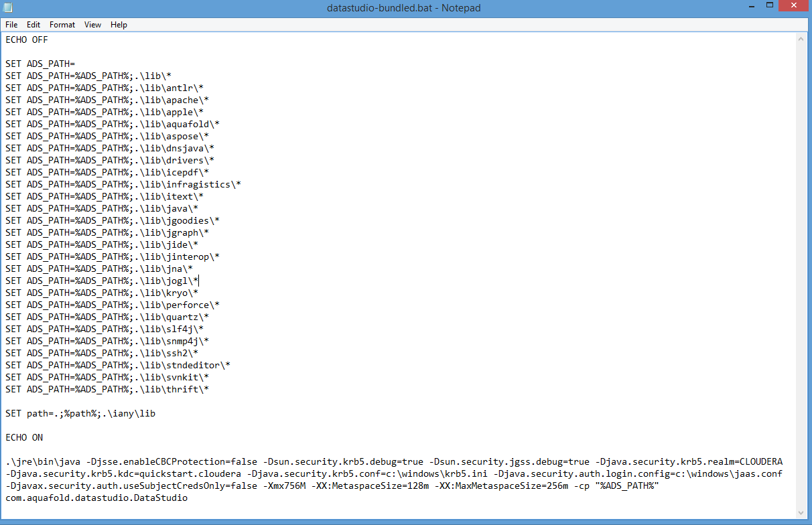Viewport: 812px width, 525px height.
Task: Click the line ending with .\lib\jna\*
Action: coord(99,269)
